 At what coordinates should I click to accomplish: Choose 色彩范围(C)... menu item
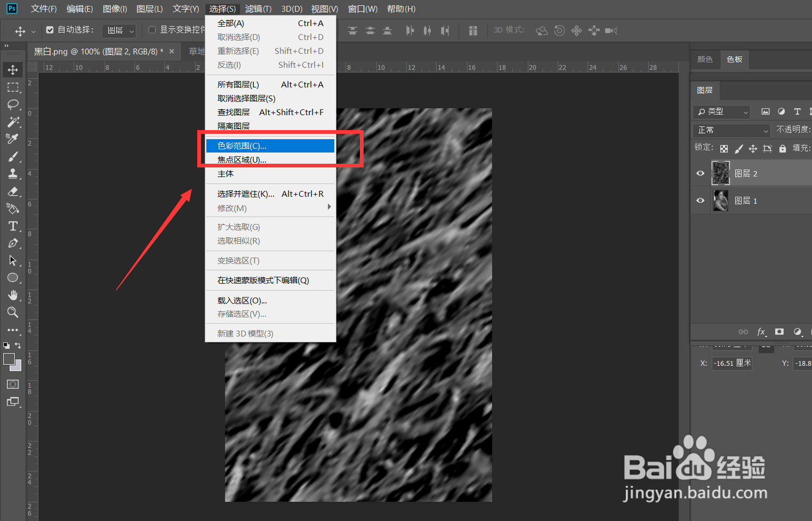270,146
